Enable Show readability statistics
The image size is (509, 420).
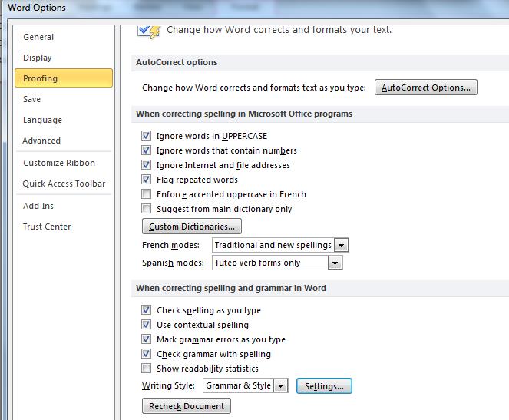point(146,369)
